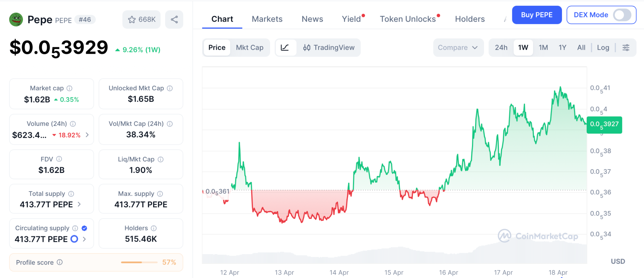Switch to the Markets tab
Image resolution: width=644 pixels, height=278 pixels.
(x=267, y=19)
